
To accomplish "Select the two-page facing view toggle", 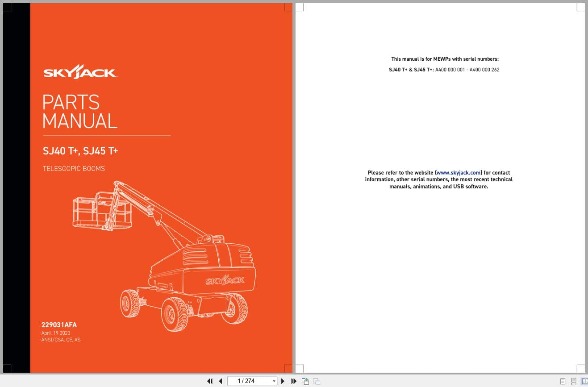I will pos(584,381).
